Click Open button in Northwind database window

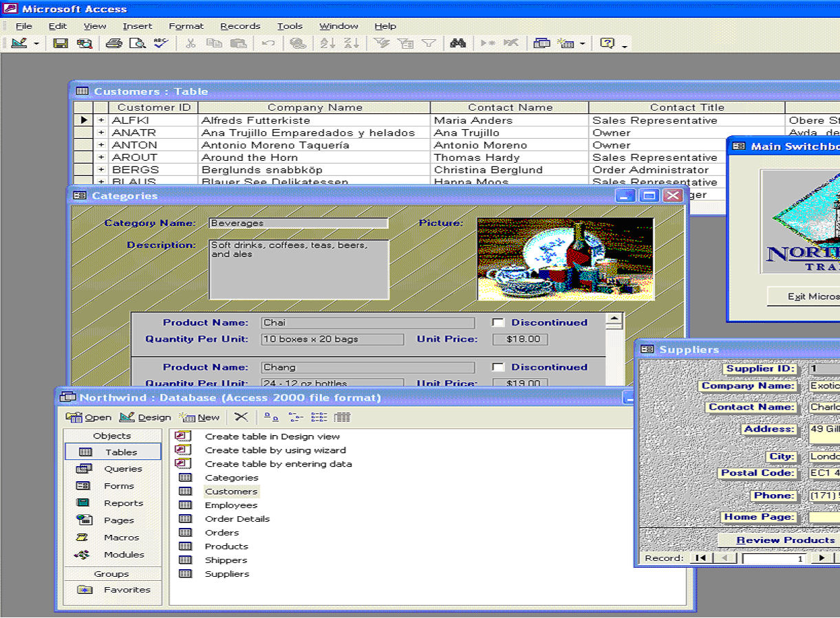pos(89,417)
